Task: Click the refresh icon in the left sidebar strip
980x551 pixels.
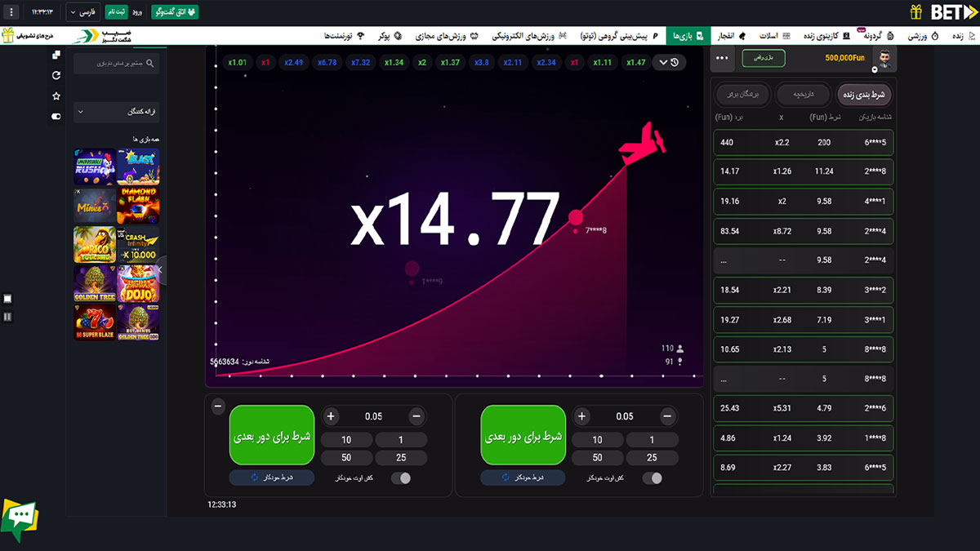Action: (x=56, y=75)
